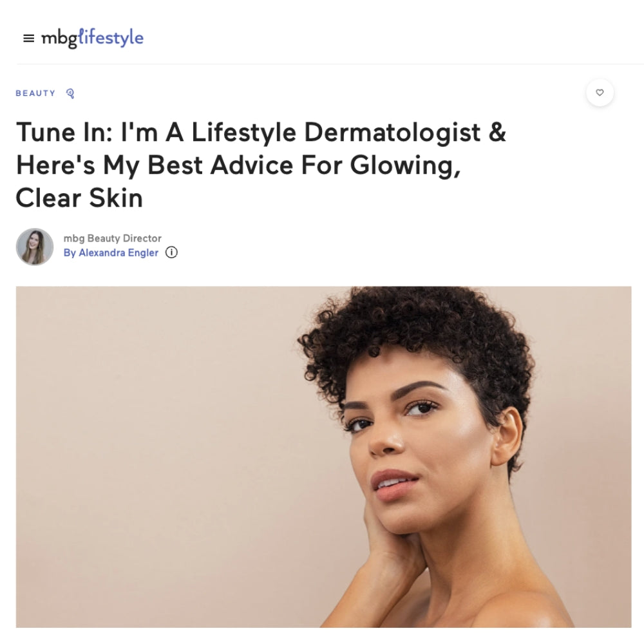Click the beauty mirror icon beside BEAUTY
Viewport: 644px width, 644px height.
[70, 93]
